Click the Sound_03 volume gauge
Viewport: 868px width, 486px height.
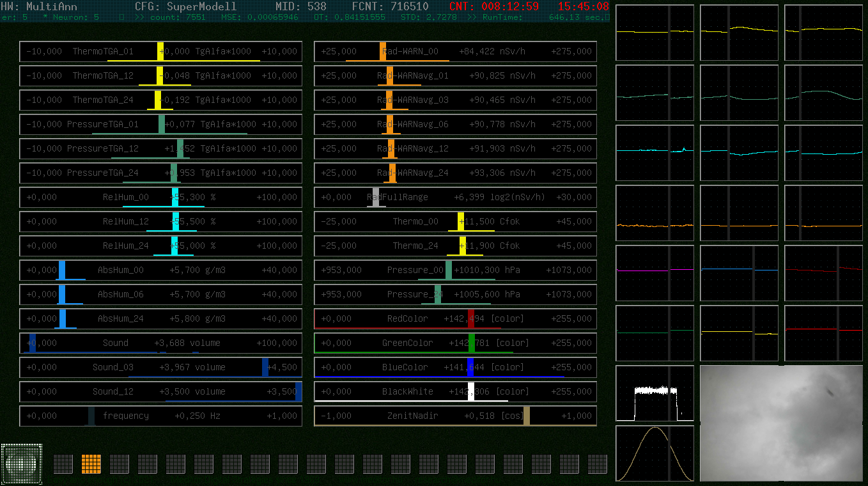coord(160,368)
